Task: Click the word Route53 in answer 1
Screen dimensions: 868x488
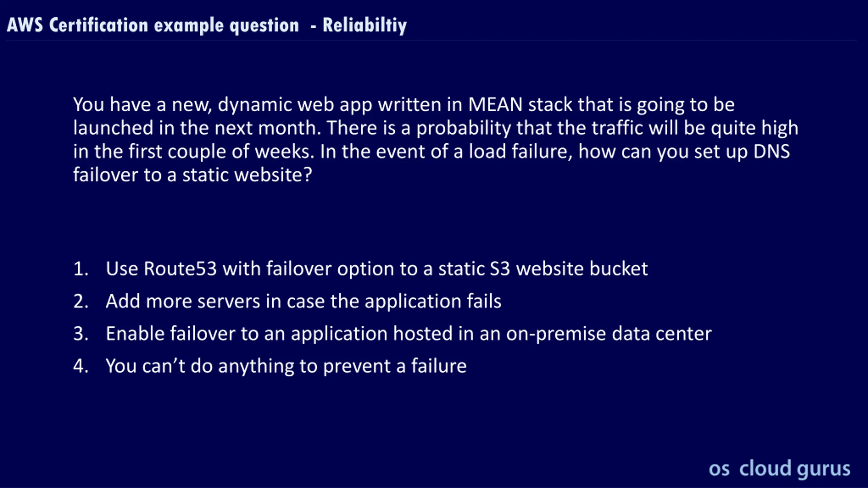Action: [180, 269]
